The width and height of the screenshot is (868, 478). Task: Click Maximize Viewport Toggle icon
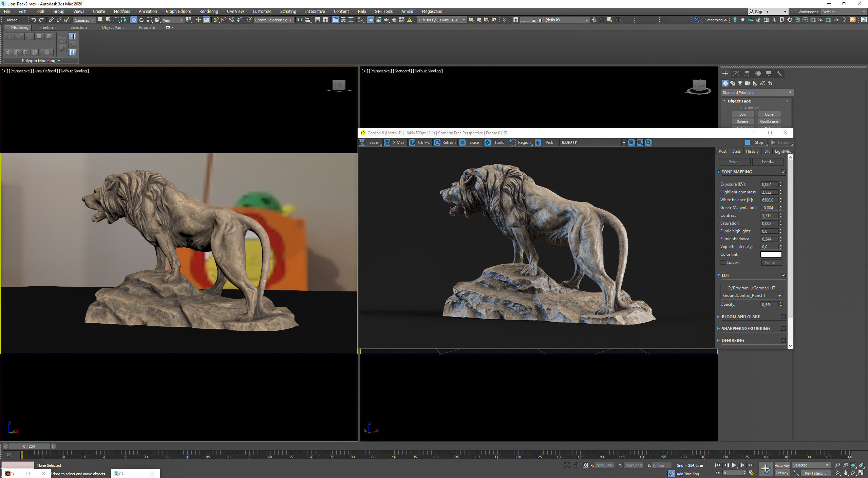pyautogui.click(x=861, y=473)
